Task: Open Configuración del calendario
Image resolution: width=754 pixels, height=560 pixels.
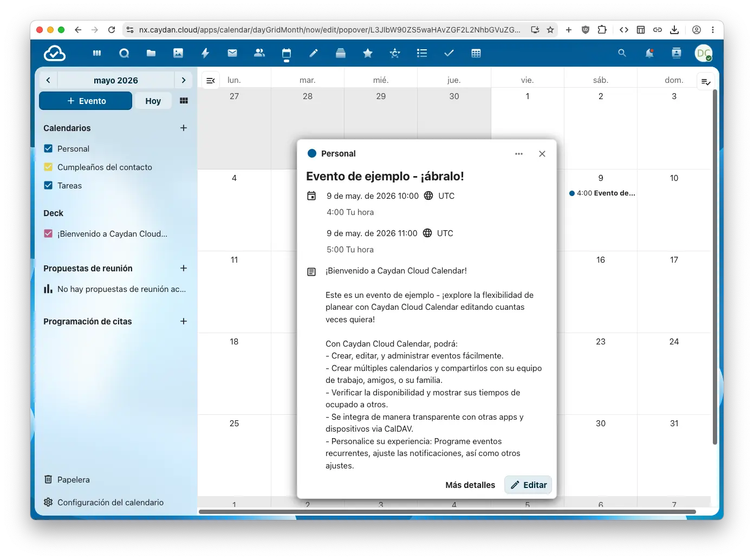Action: point(103,502)
